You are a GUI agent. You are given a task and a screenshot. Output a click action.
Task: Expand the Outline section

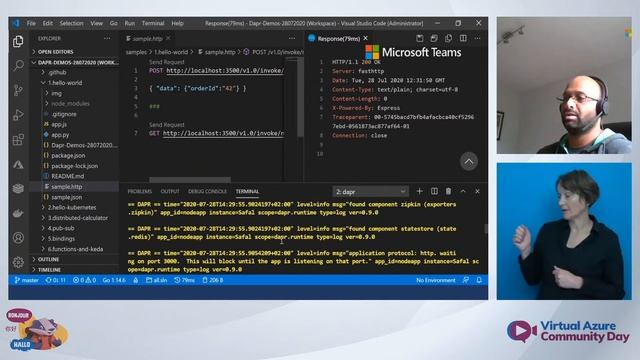coord(48,260)
